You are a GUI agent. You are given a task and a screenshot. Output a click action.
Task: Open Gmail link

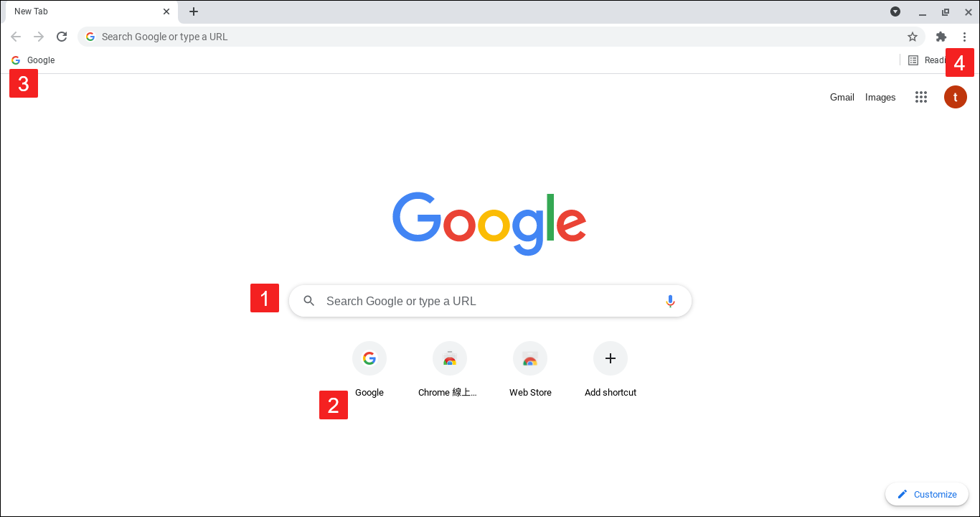[842, 97]
